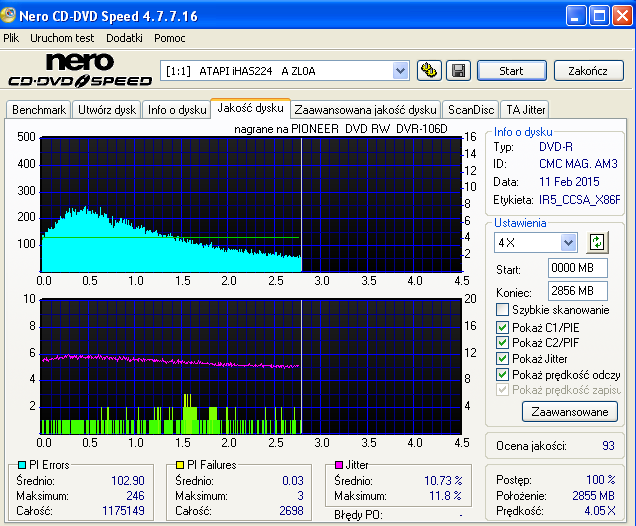Click the graph title nagrane na PIONEER

[x=341, y=129]
